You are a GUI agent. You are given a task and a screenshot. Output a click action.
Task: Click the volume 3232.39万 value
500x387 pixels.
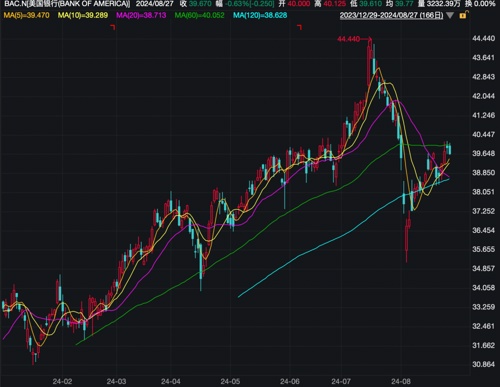click(x=443, y=4)
